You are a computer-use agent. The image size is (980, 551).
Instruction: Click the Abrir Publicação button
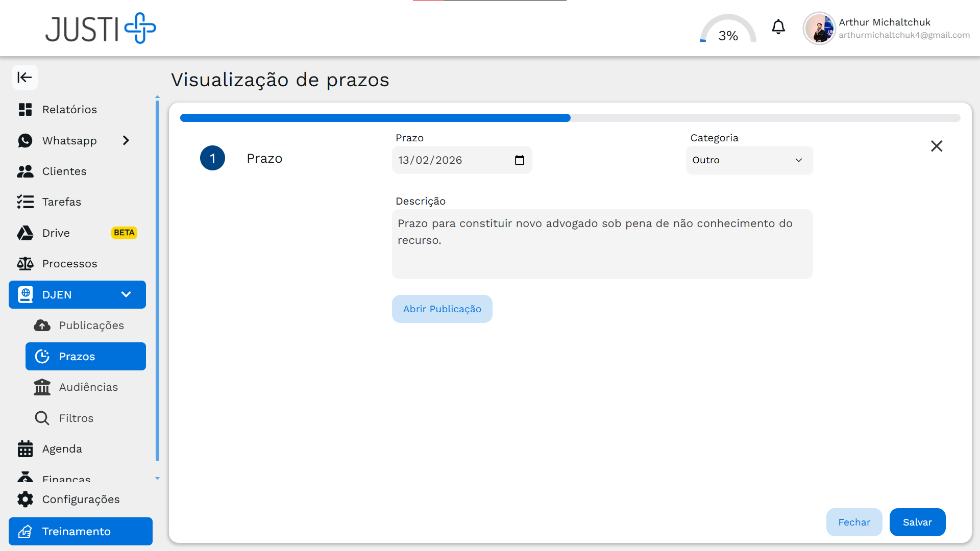[442, 309]
